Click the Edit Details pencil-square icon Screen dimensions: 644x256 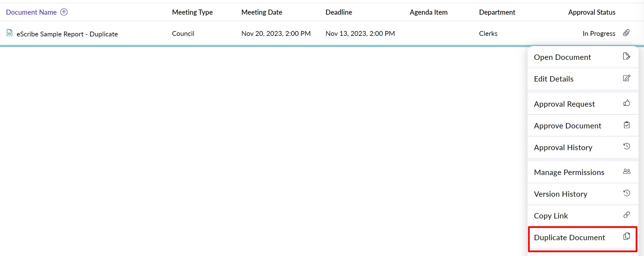(626, 78)
